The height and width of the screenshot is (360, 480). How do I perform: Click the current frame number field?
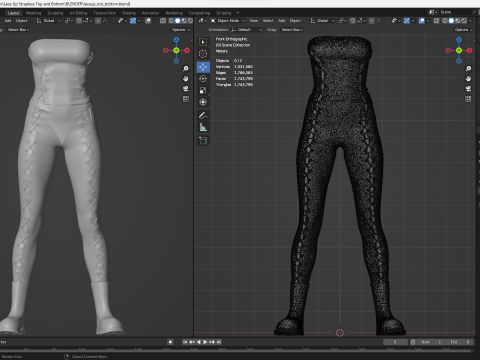pyautogui.click(x=395, y=342)
